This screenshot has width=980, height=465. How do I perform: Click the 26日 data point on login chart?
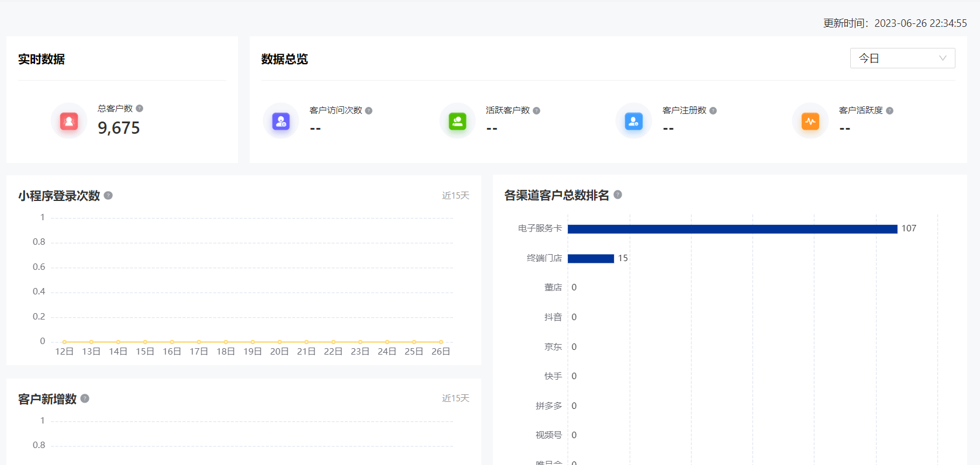click(x=441, y=342)
